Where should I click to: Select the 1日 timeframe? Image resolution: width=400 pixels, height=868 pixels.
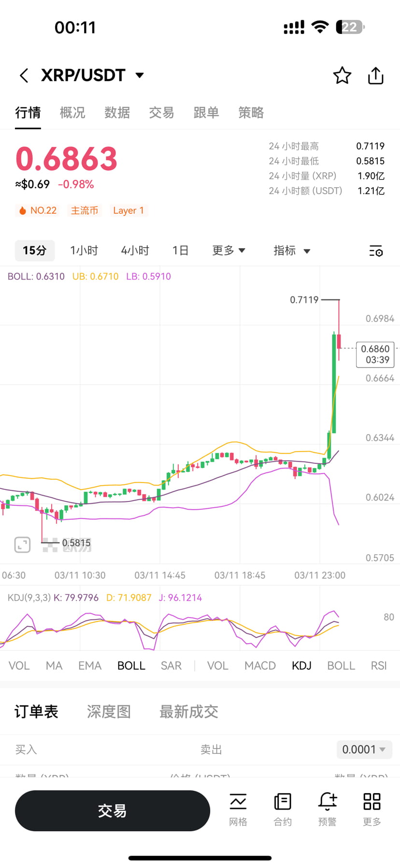pyautogui.click(x=180, y=250)
